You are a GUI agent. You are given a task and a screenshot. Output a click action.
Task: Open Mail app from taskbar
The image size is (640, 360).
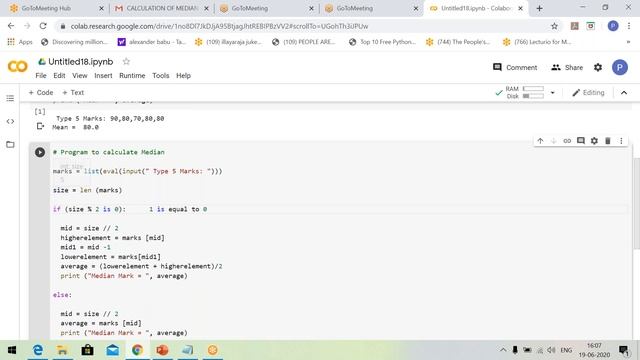click(113, 350)
